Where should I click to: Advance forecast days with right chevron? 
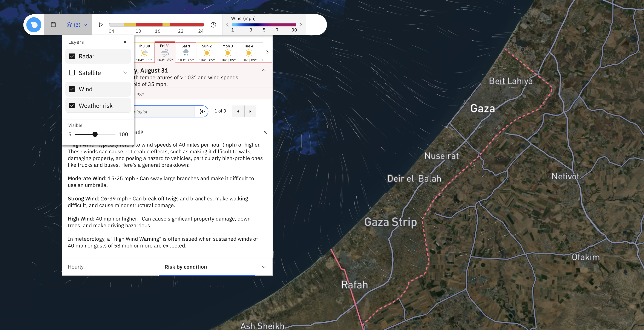point(267,52)
